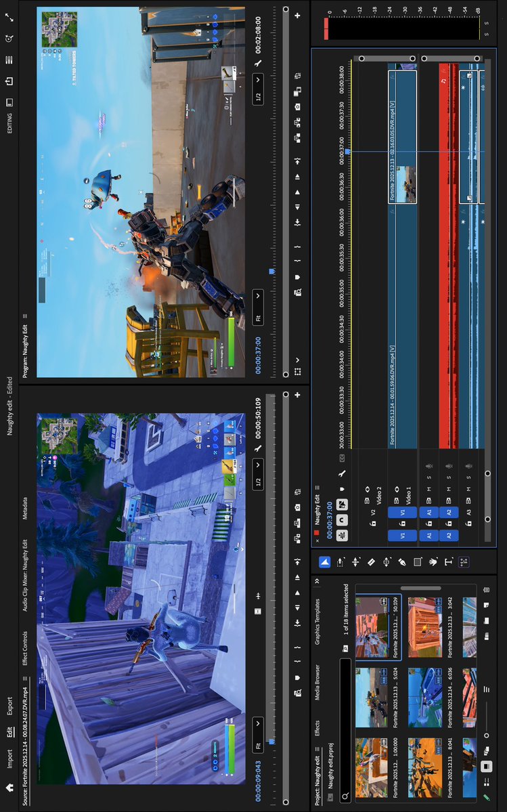The height and width of the screenshot is (812, 507).
Task: Toggle Linked Selection in the timeline
Action: tap(341, 505)
